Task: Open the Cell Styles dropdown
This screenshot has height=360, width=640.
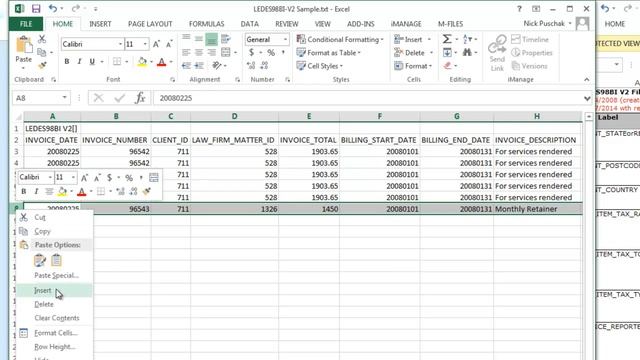Action: (x=320, y=66)
